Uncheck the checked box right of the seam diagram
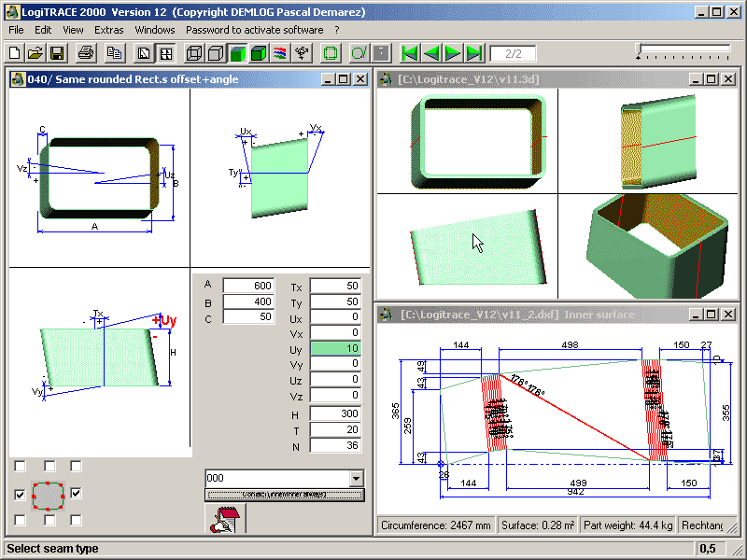 (x=76, y=494)
